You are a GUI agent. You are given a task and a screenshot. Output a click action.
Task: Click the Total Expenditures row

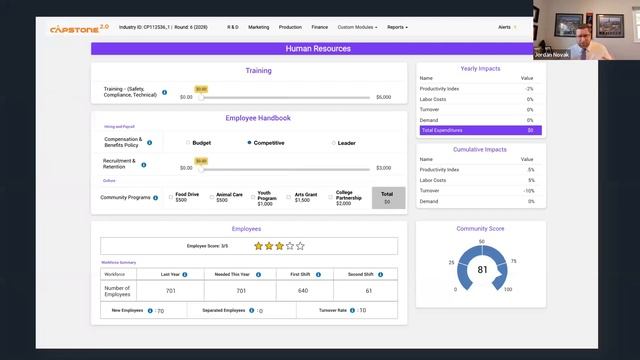[481, 130]
